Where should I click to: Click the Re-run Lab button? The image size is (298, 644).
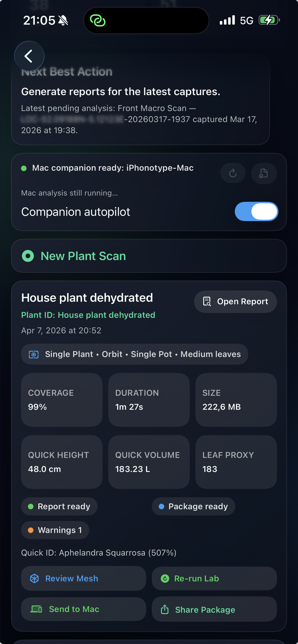tap(214, 578)
